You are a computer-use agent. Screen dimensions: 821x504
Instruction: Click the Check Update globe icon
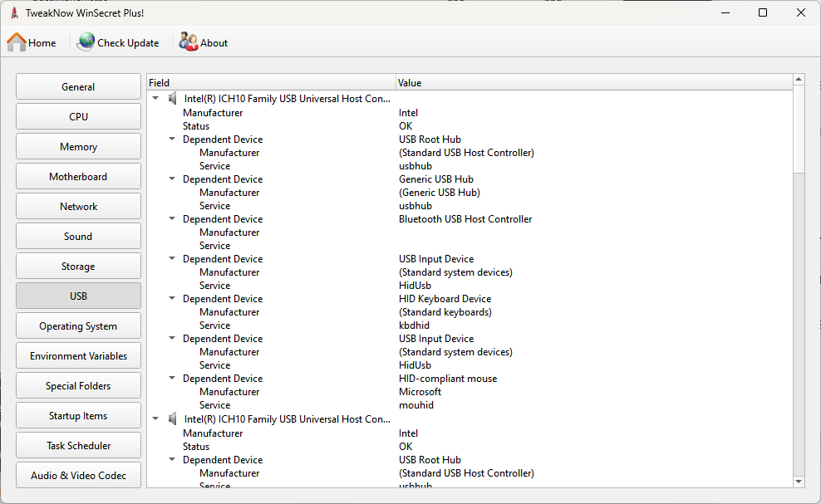pos(86,42)
